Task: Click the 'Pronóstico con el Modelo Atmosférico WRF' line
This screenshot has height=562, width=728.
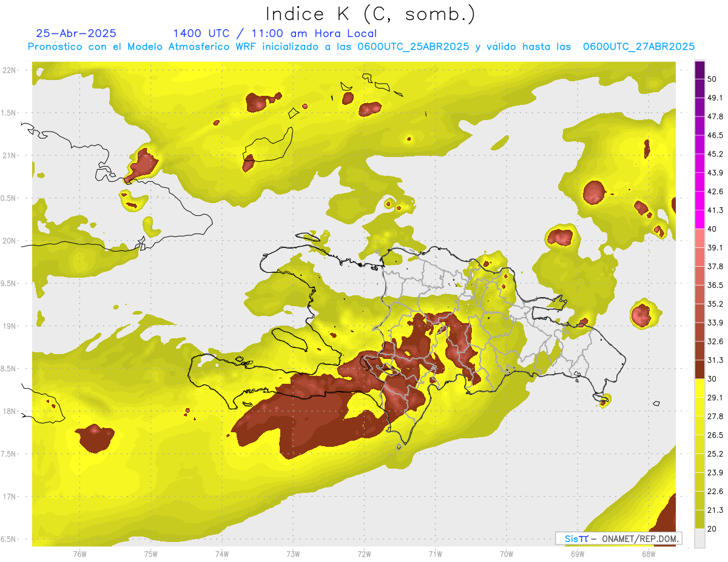Action: (x=360, y=47)
